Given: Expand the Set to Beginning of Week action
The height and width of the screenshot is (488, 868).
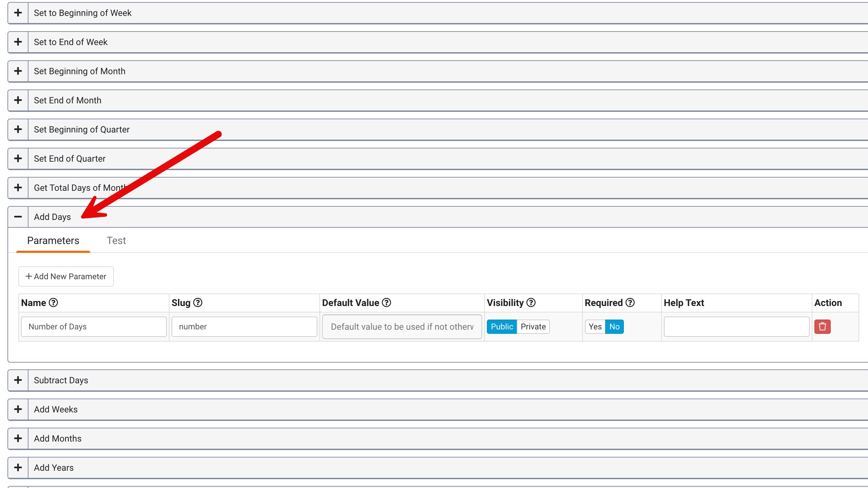Looking at the screenshot, I should (17, 13).
